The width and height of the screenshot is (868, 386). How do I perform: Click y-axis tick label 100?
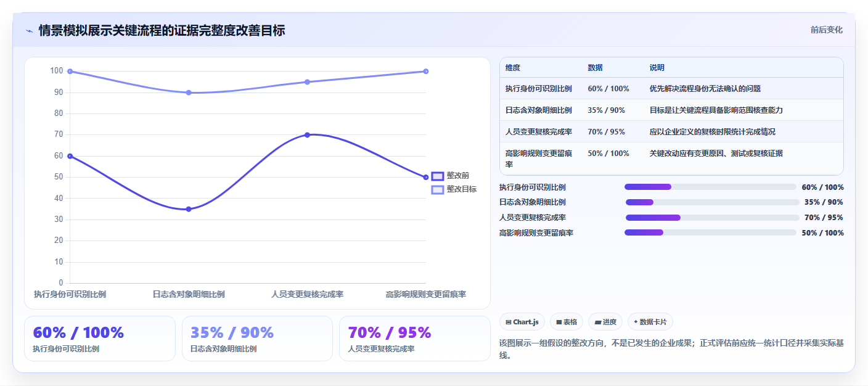pos(57,72)
